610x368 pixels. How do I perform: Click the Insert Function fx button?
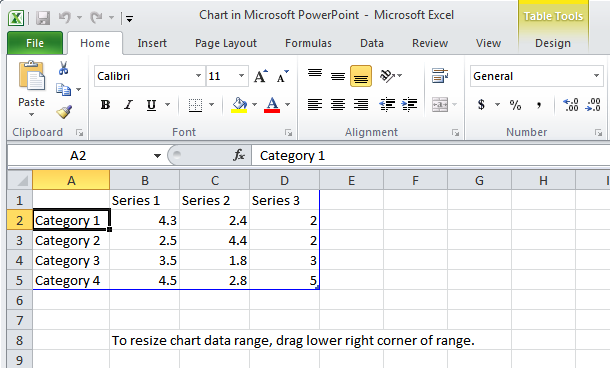239,156
